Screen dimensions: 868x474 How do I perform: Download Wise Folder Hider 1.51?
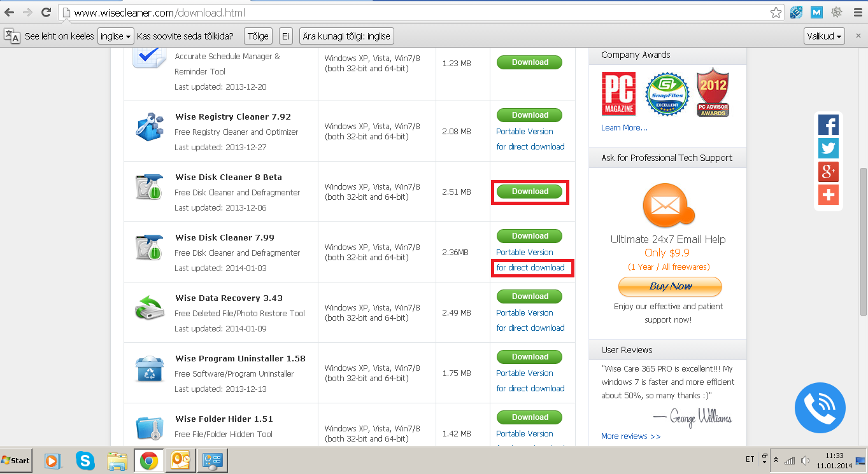point(530,417)
